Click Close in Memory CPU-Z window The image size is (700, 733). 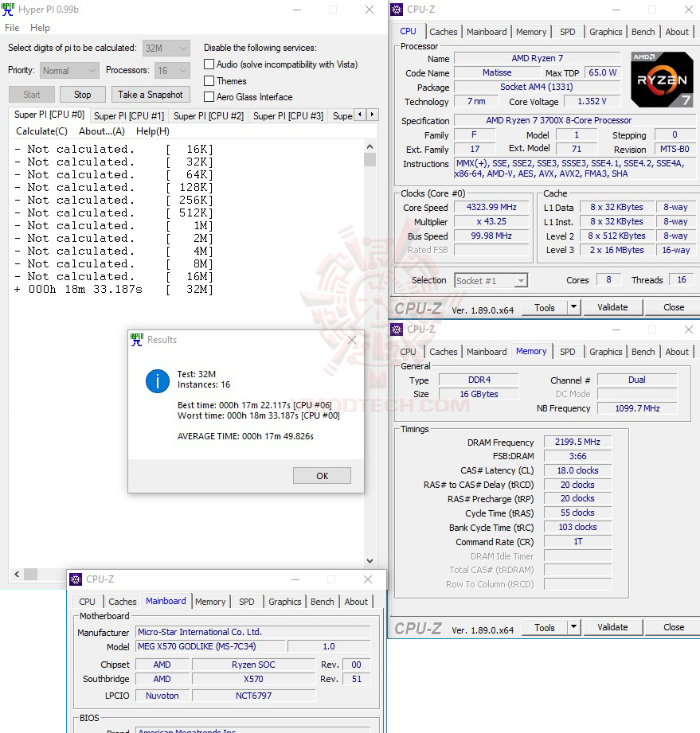[x=674, y=627]
